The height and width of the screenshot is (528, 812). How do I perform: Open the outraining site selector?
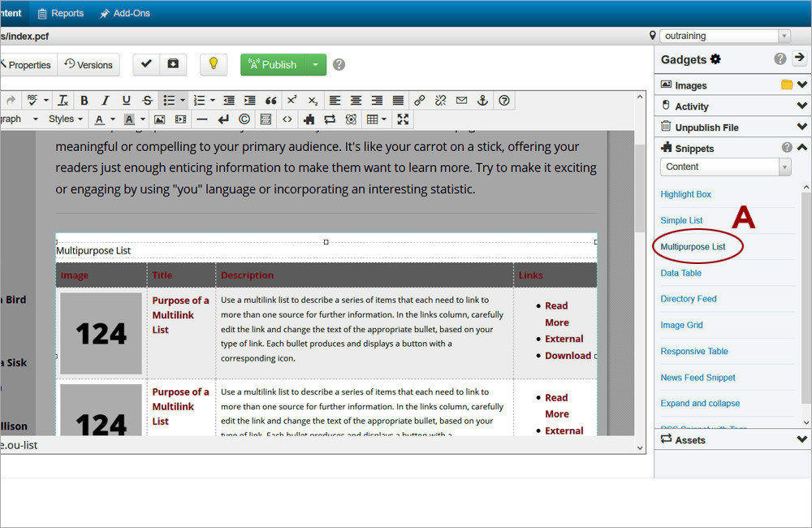click(x=725, y=36)
